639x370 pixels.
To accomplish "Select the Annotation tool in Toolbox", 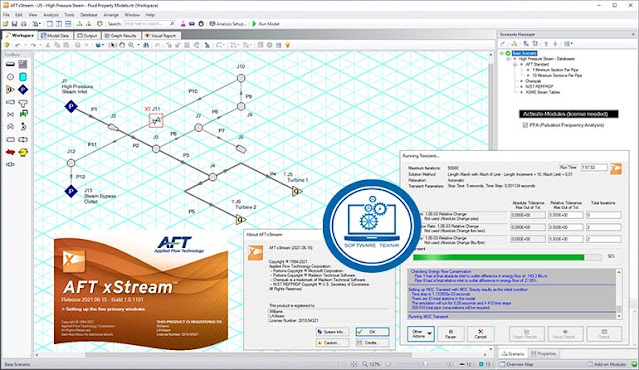I will click(x=23, y=64).
